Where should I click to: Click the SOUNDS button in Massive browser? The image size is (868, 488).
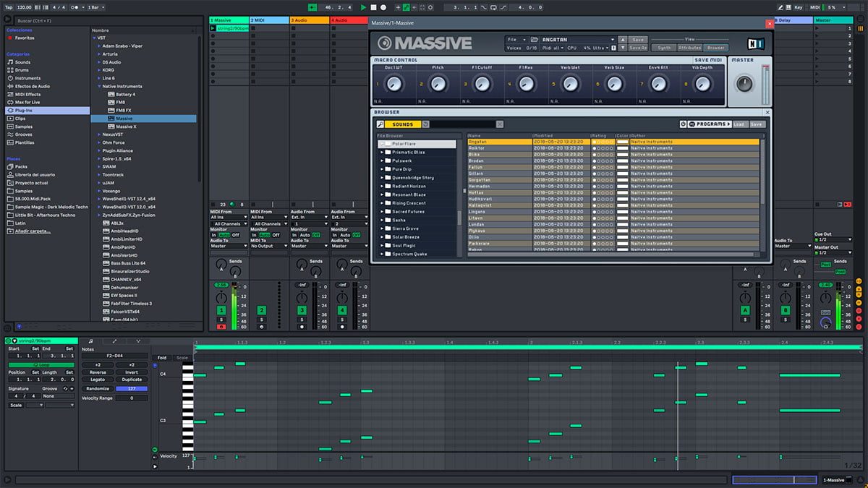point(403,124)
